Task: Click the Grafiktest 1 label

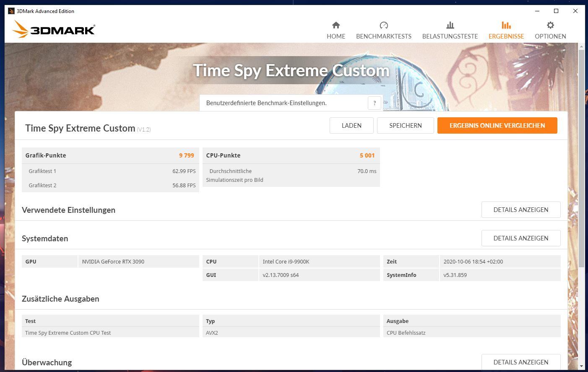Action: pyautogui.click(x=42, y=171)
